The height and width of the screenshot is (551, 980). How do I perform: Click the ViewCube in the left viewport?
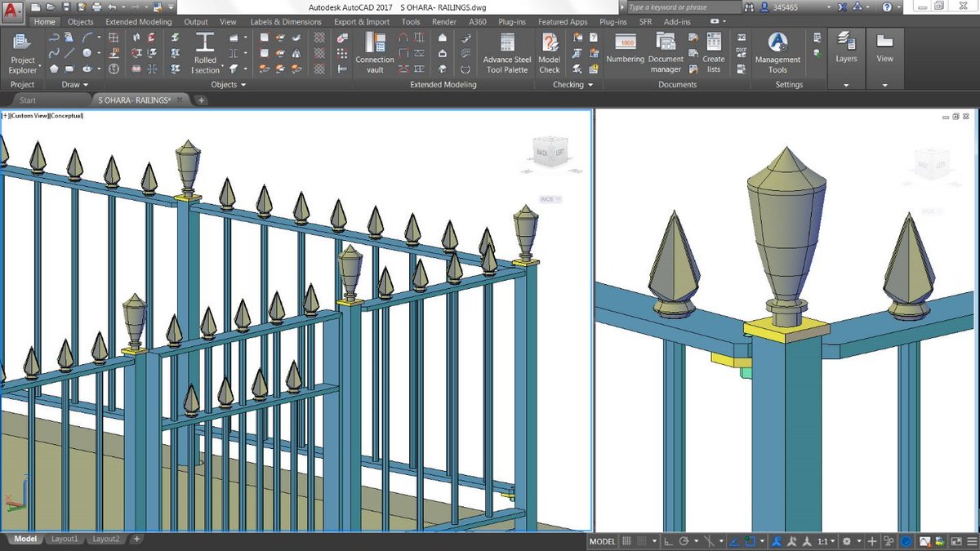click(x=549, y=150)
